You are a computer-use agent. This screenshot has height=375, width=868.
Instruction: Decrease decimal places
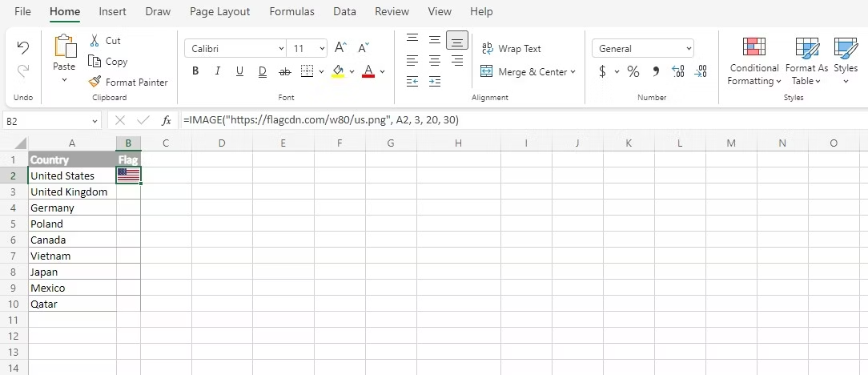coord(701,71)
